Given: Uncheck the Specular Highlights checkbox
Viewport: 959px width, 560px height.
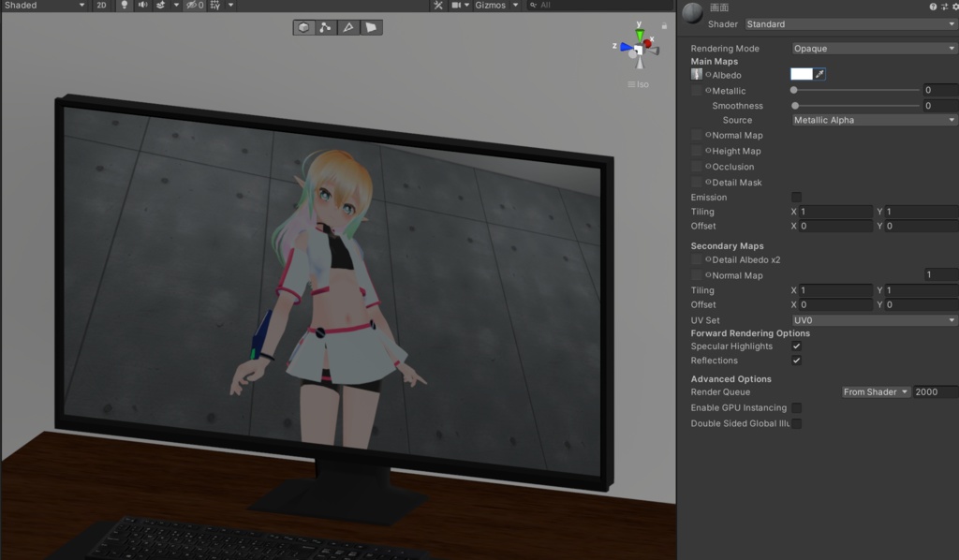Looking at the screenshot, I should 796,346.
